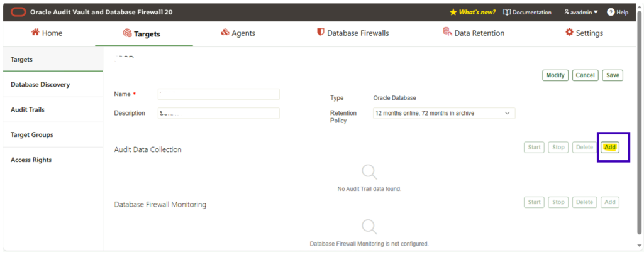The image size is (644, 255).
Task: Click Stop for Audit Data Collection
Action: (x=558, y=148)
